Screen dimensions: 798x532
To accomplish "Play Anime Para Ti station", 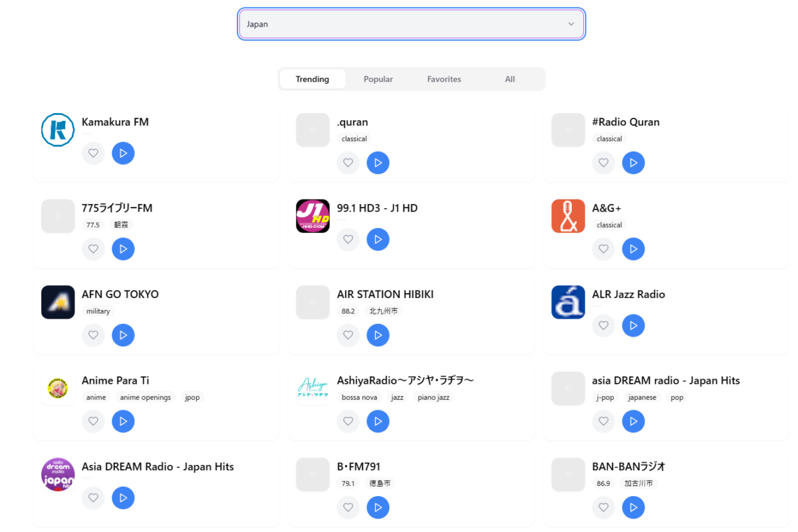I will (123, 421).
